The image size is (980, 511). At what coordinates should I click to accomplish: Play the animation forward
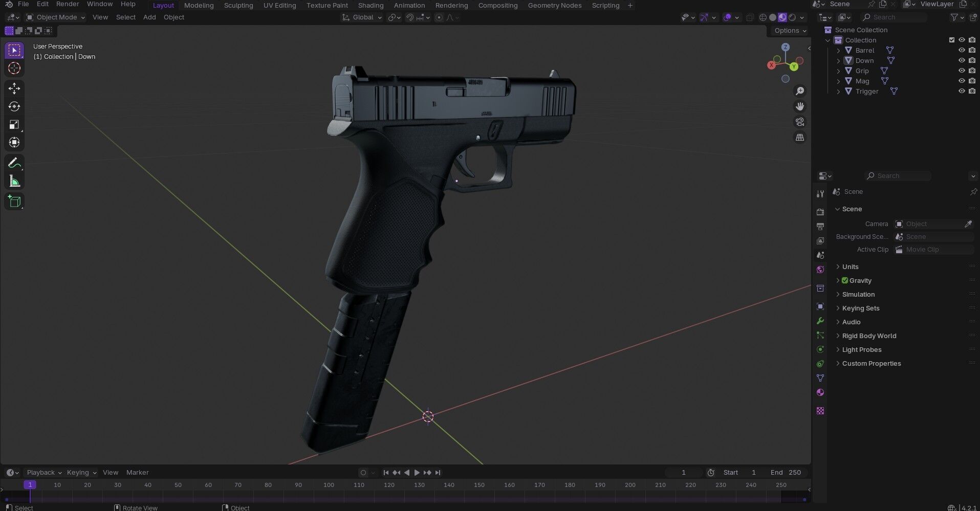click(x=417, y=473)
